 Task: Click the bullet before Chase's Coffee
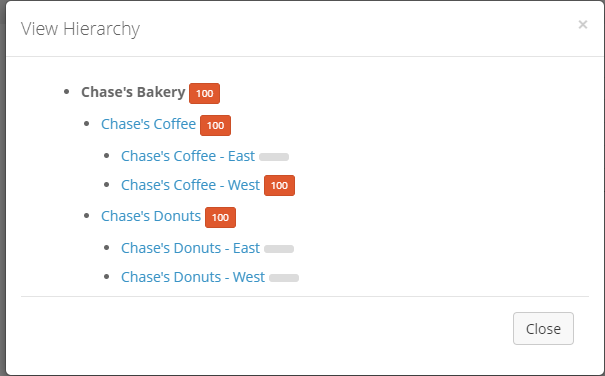pos(86,124)
